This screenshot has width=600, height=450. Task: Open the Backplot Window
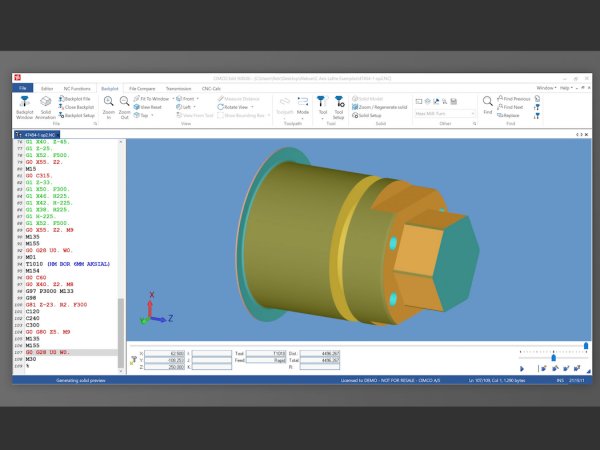tap(23, 106)
